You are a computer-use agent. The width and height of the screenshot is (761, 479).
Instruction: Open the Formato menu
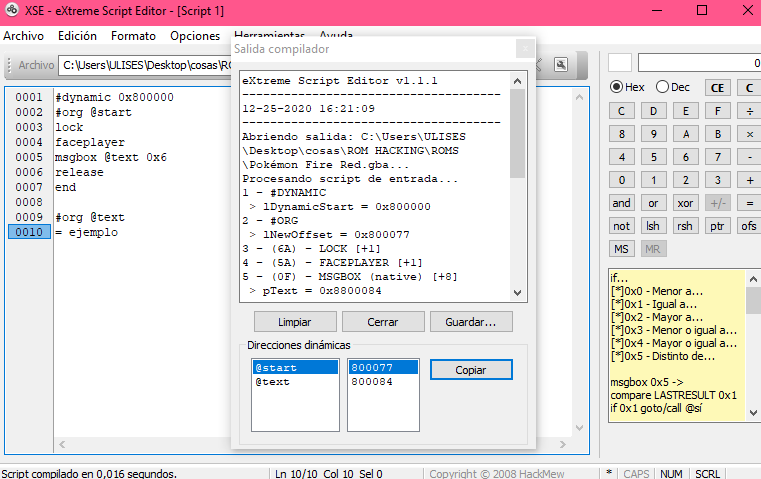click(133, 35)
